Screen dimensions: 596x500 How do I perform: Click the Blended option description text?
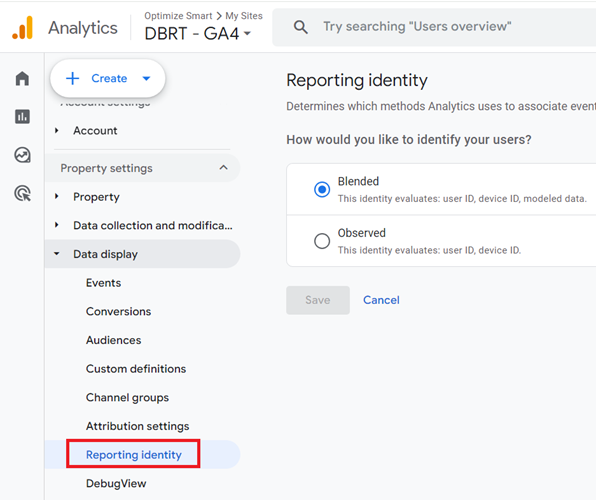point(462,198)
